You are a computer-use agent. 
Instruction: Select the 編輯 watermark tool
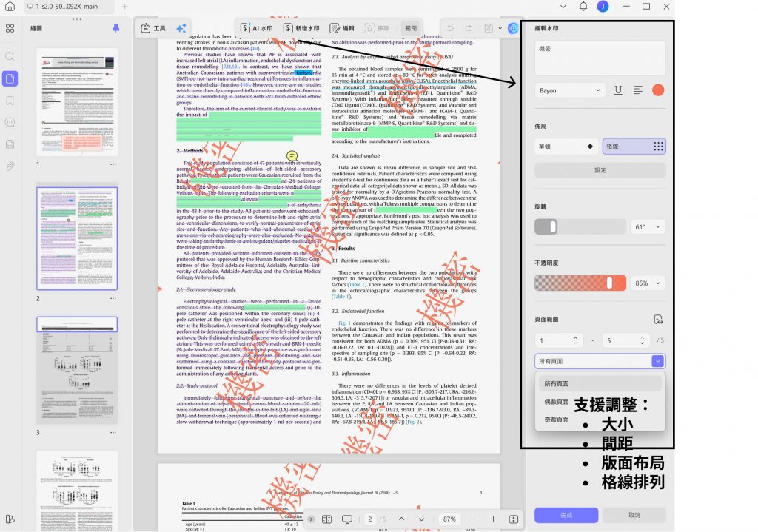coord(342,29)
